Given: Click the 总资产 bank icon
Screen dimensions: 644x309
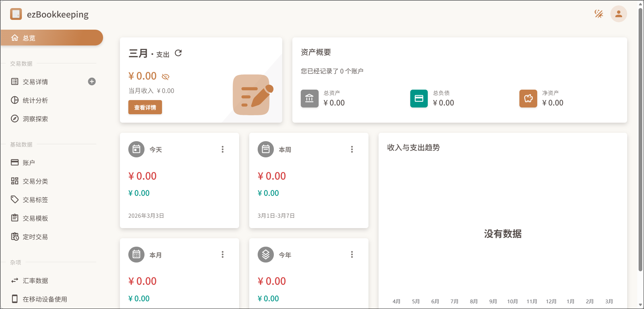Looking at the screenshot, I should (x=309, y=98).
